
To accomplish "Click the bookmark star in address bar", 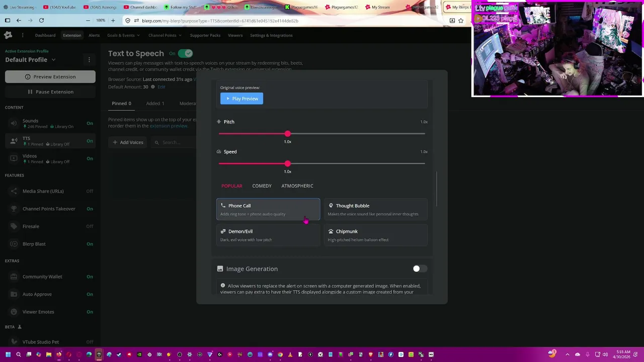I will 461,21.
